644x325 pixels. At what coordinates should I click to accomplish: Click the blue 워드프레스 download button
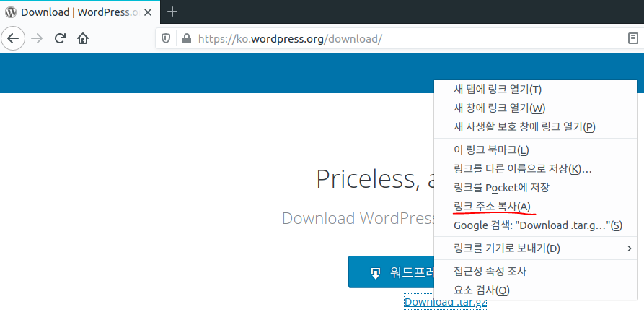pyautogui.click(x=392, y=272)
